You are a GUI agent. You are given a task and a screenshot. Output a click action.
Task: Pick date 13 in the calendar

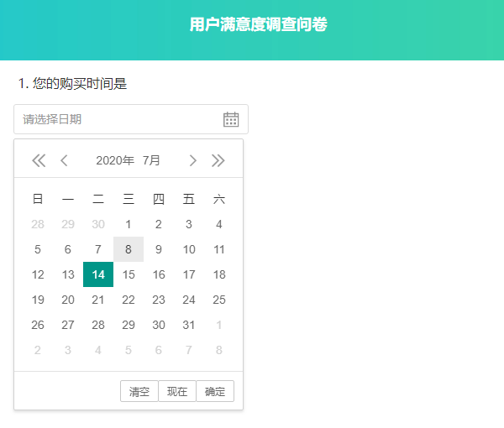click(x=68, y=274)
